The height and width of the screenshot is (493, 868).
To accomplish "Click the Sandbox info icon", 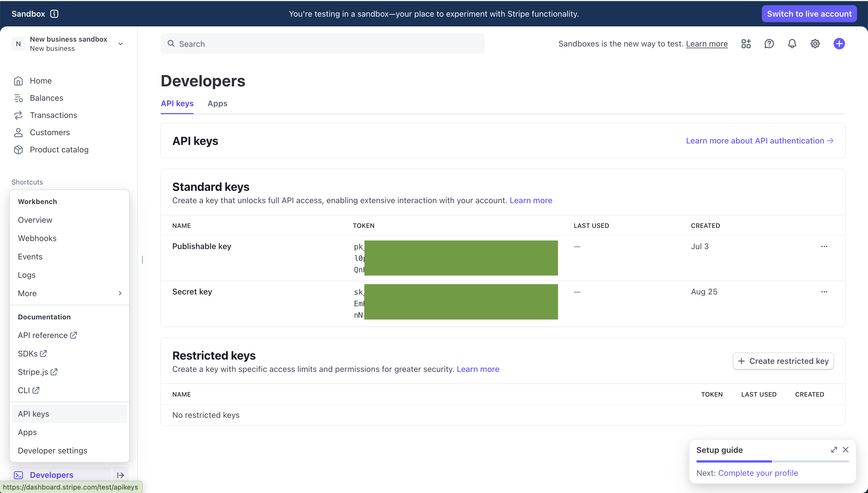I will click(x=54, y=14).
